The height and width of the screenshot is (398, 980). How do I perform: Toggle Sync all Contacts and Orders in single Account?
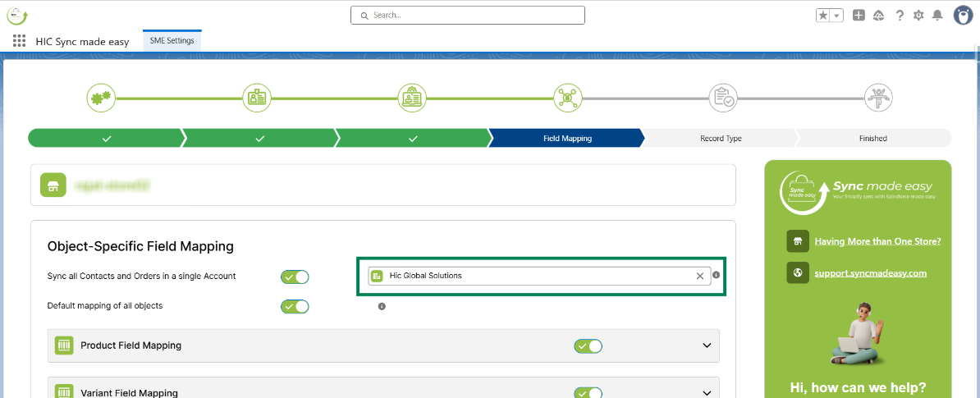(295, 277)
